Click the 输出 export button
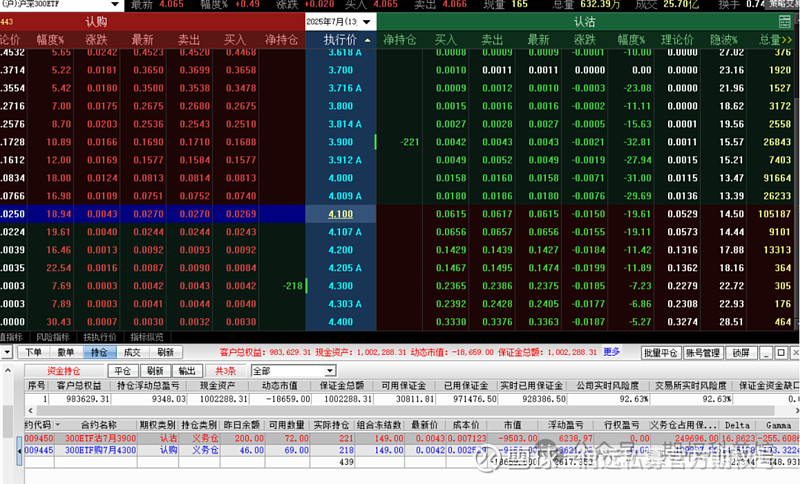 pyautogui.click(x=187, y=371)
